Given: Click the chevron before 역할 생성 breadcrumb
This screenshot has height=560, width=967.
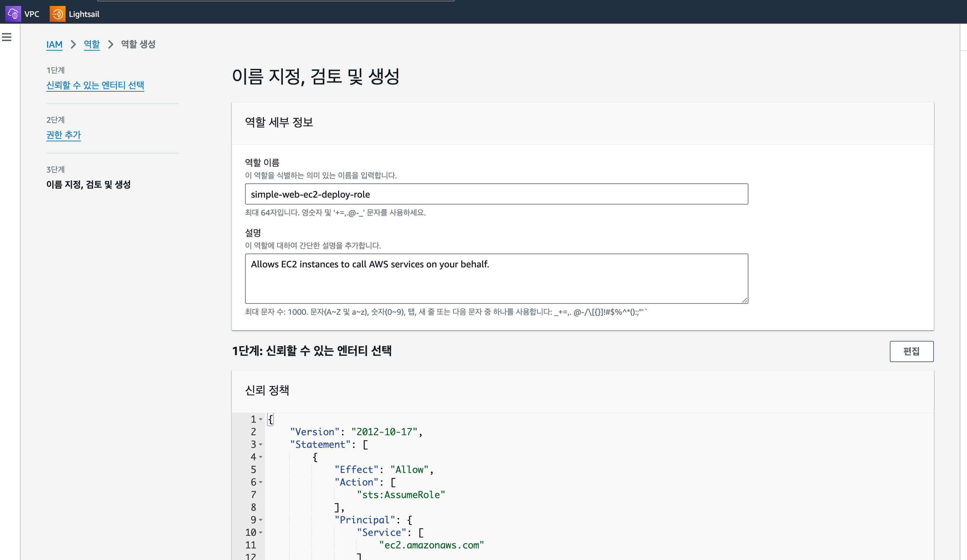Looking at the screenshot, I should pyautogui.click(x=111, y=44).
